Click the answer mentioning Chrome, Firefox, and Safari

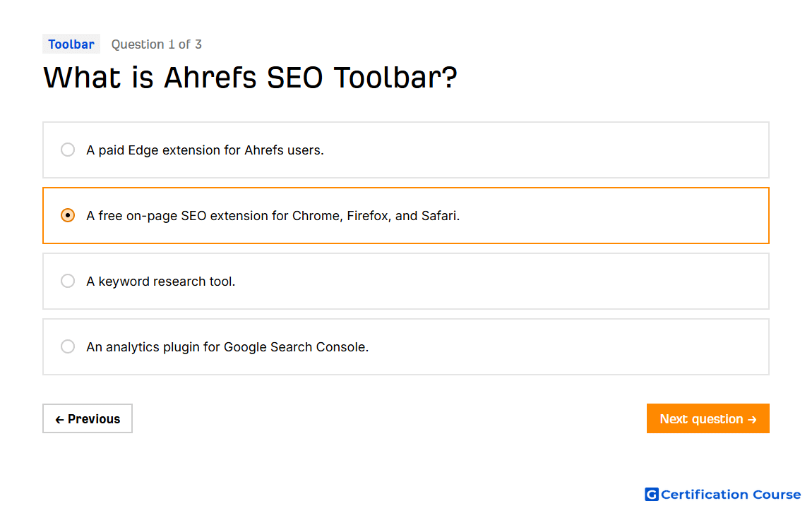click(x=273, y=216)
